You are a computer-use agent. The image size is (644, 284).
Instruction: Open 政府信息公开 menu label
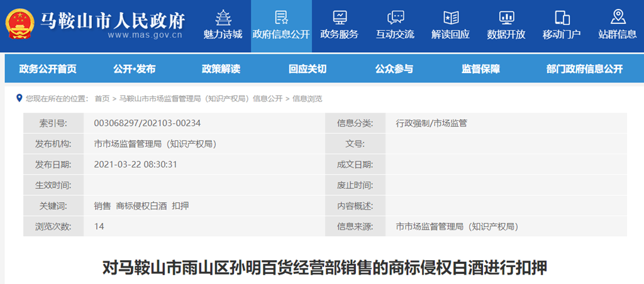point(281,35)
